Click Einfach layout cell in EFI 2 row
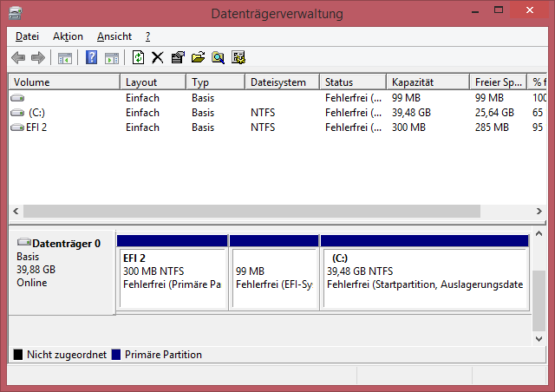555x392 pixels. [142, 127]
